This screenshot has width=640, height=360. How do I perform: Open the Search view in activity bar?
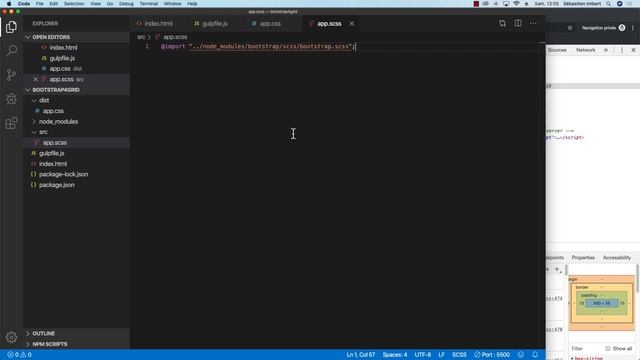11,51
